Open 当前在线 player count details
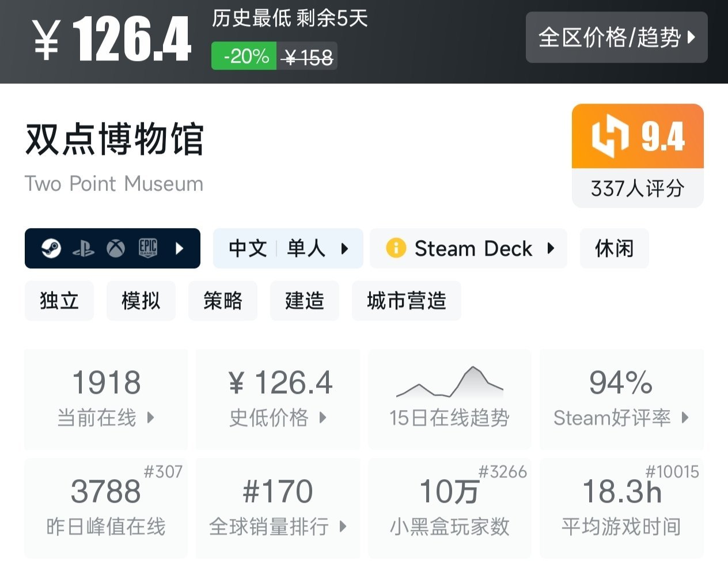This screenshot has height=561, width=728. pos(106,399)
